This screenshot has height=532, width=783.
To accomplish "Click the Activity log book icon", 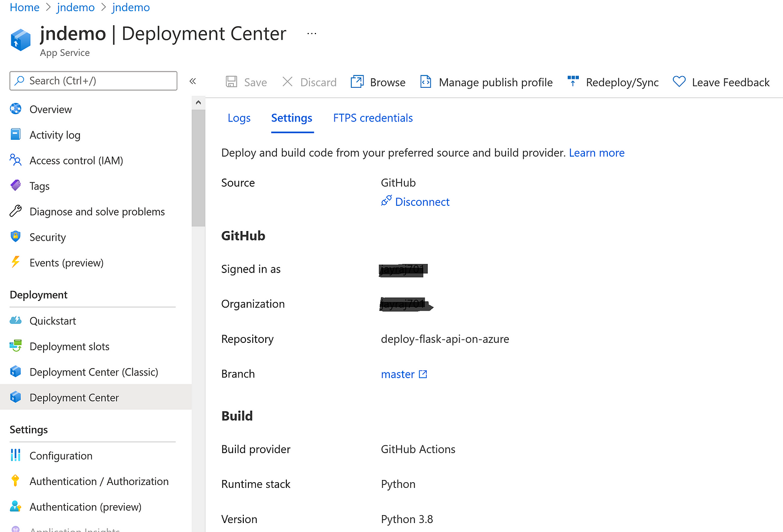I will tap(16, 134).
